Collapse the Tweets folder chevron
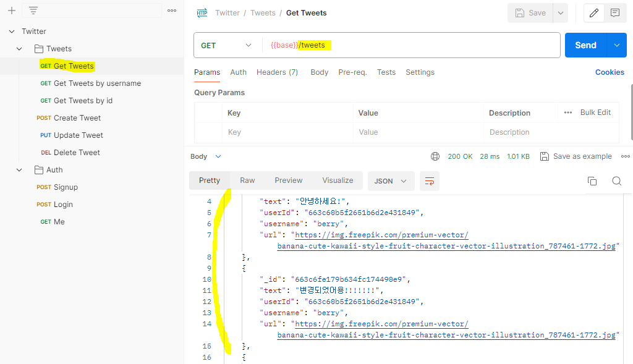This screenshot has width=633, height=364. (19, 49)
